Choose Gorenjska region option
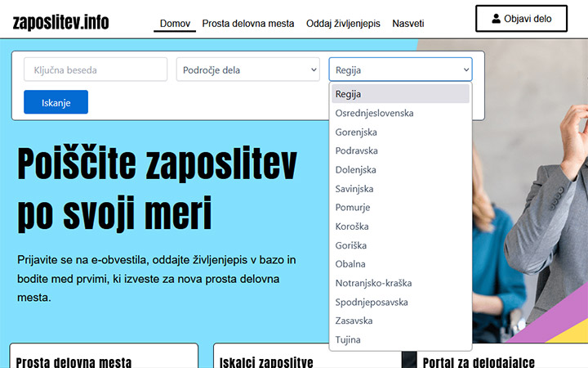 [356, 132]
